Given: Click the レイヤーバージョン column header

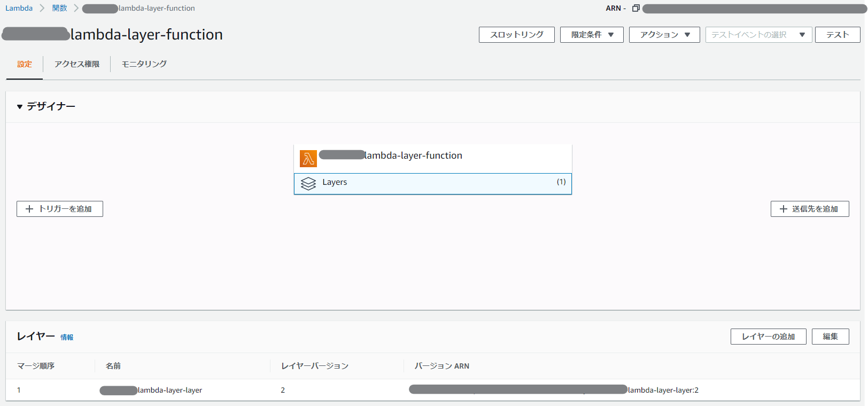Looking at the screenshot, I should [315, 366].
